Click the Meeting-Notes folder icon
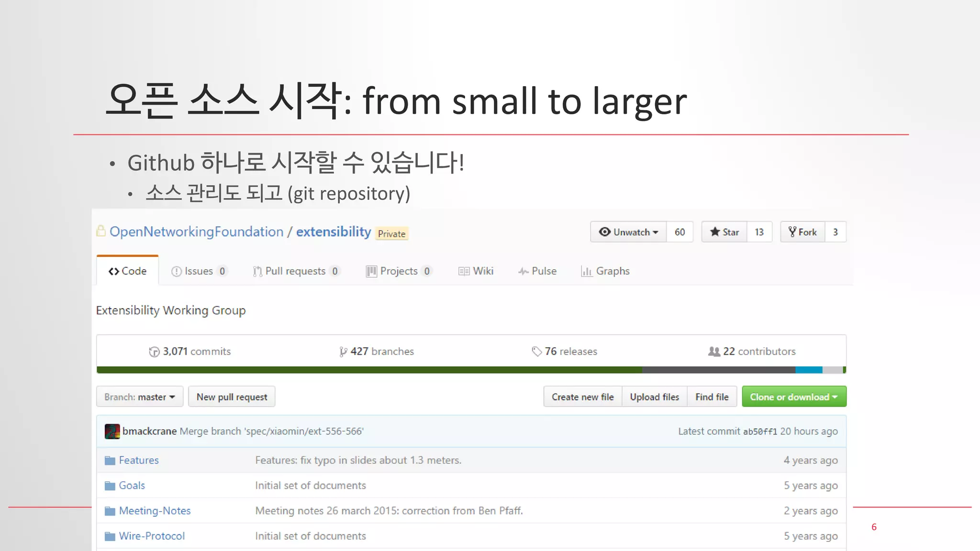This screenshot has width=980, height=551. (110, 511)
